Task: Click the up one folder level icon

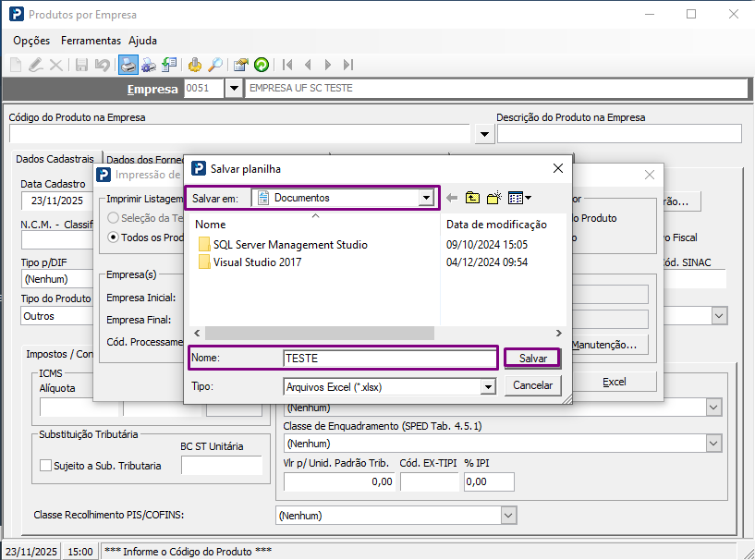Action: [x=472, y=198]
